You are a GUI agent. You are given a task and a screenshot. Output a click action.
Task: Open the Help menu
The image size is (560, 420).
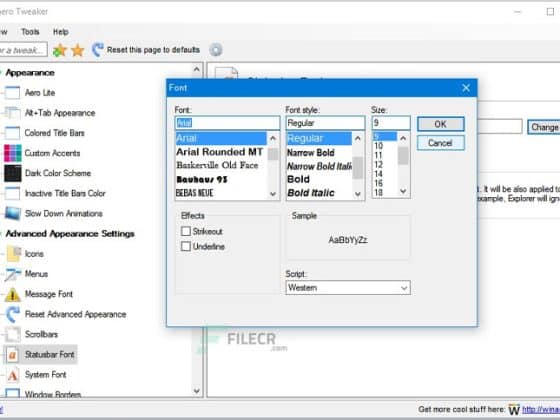61,32
